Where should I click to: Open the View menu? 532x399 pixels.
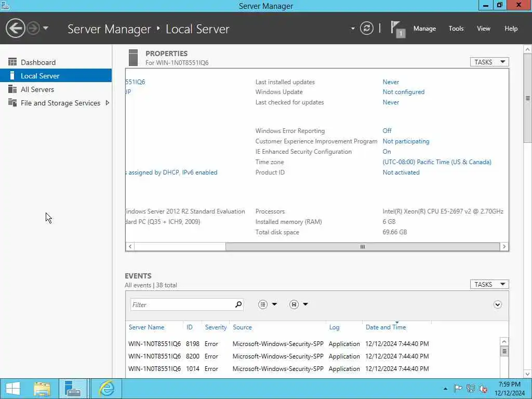[x=484, y=29]
